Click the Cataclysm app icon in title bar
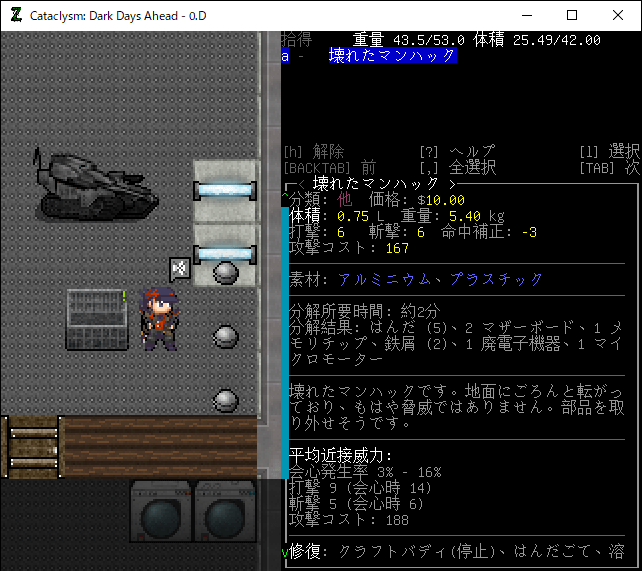This screenshot has width=642, height=571. click(15, 15)
